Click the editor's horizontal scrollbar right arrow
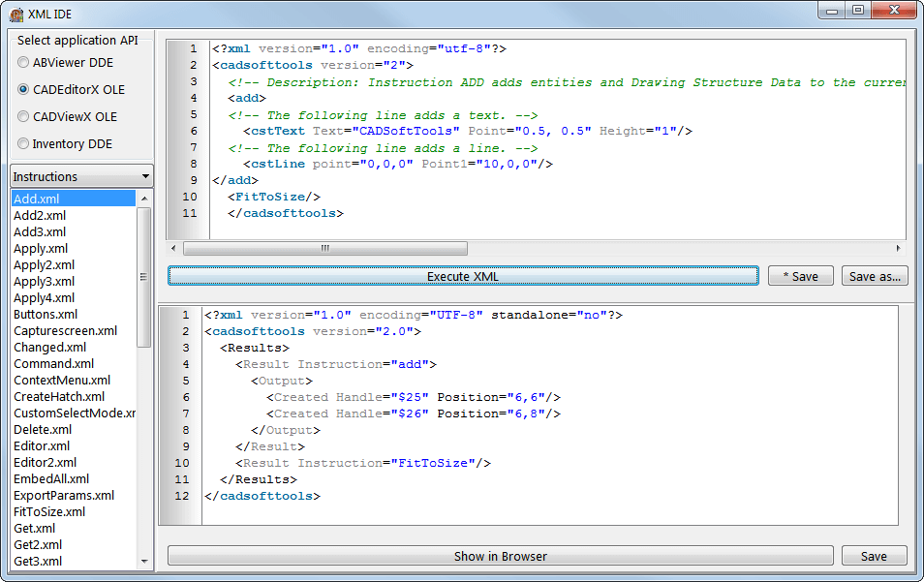 tap(896, 248)
